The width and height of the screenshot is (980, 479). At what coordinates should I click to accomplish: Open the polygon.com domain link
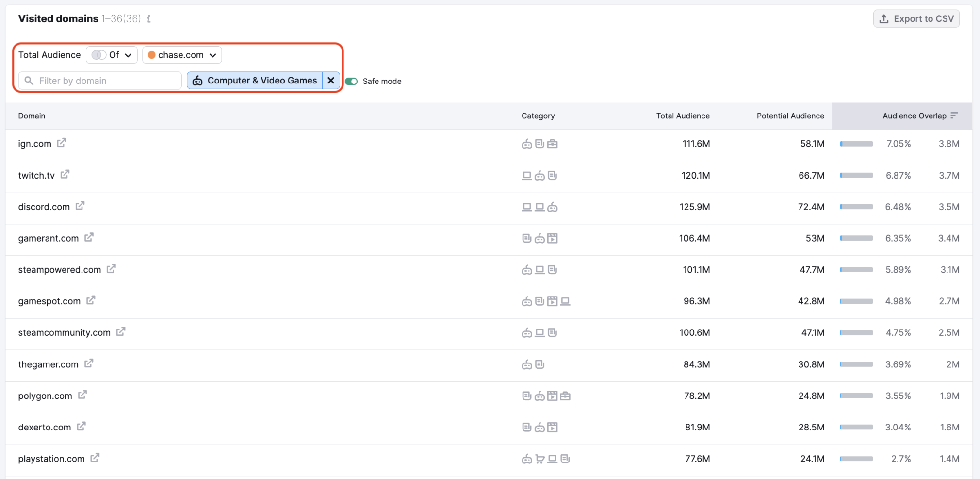point(45,396)
